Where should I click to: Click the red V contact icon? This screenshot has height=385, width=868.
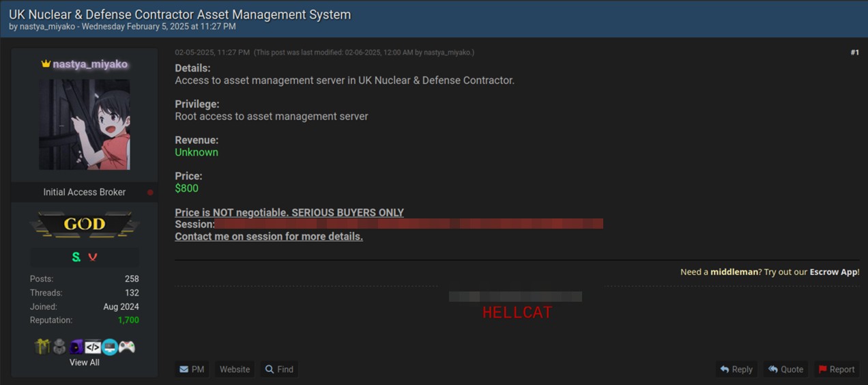pos(93,257)
